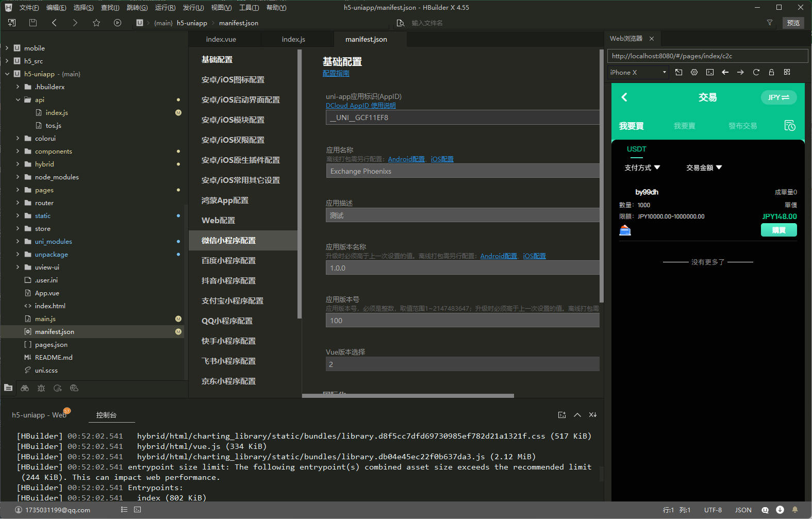Select the 控制台 console tab

pyautogui.click(x=106, y=415)
